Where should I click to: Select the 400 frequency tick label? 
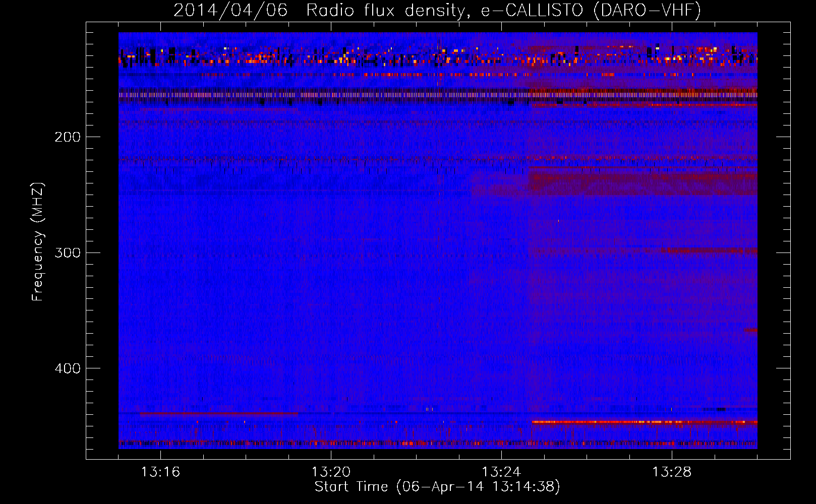[x=68, y=368]
